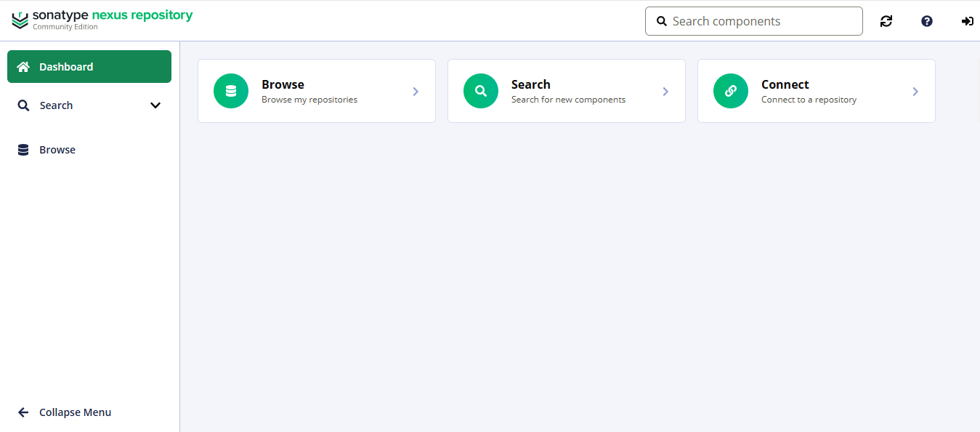Click the green Connect card link icon
980x432 pixels.
(731, 91)
